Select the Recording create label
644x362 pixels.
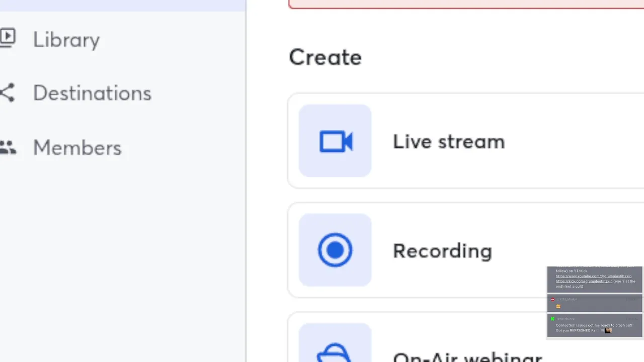(442, 251)
